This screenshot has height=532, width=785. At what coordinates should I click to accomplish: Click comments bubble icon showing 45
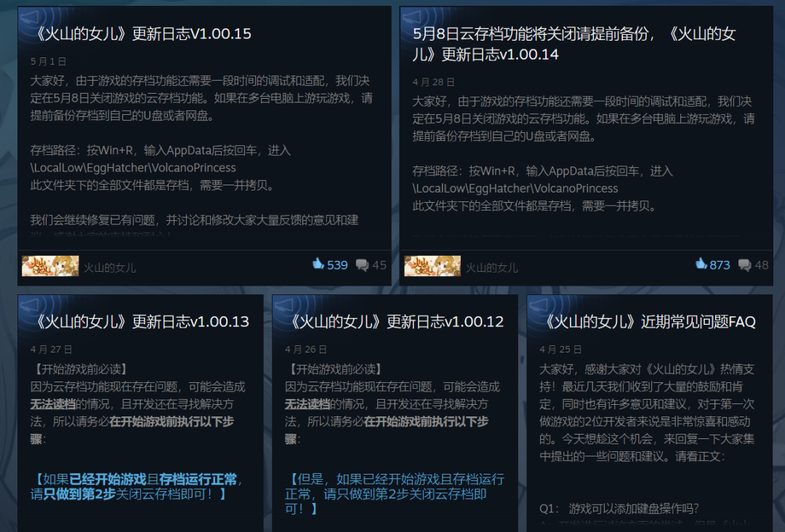[x=362, y=265]
